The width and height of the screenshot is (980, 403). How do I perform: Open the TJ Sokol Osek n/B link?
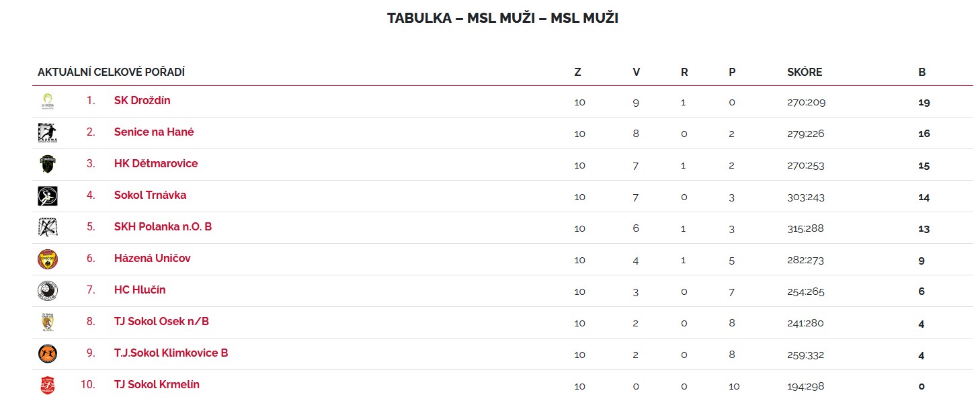[161, 322]
